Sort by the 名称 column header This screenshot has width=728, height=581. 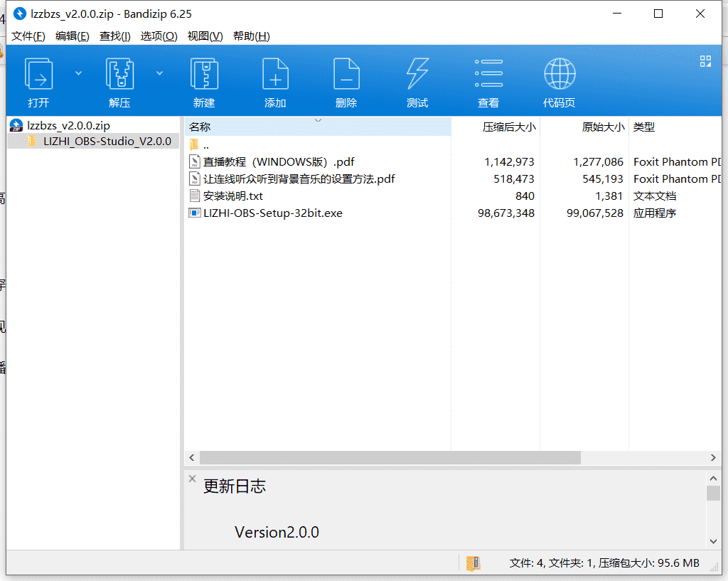318,127
